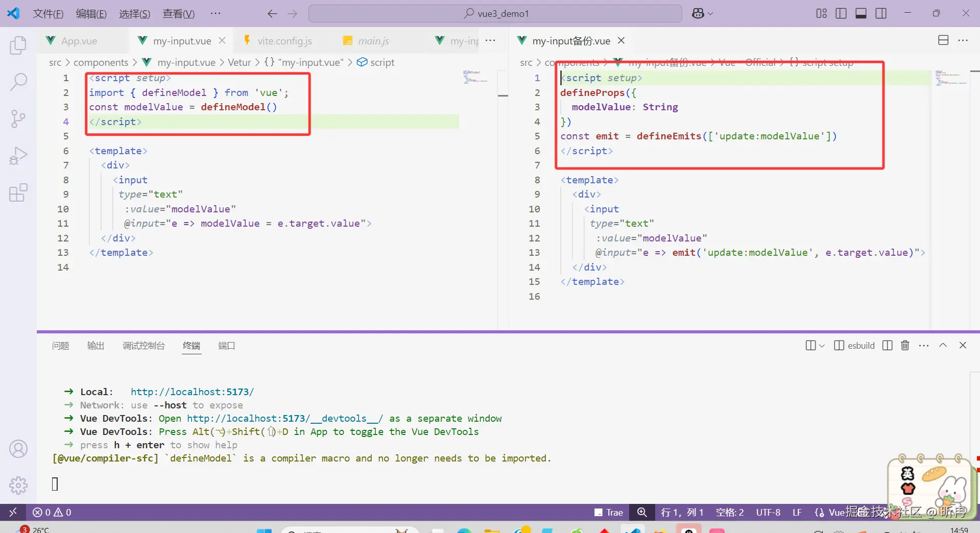
Task: Toggle the primary side bar
Action: click(841, 13)
